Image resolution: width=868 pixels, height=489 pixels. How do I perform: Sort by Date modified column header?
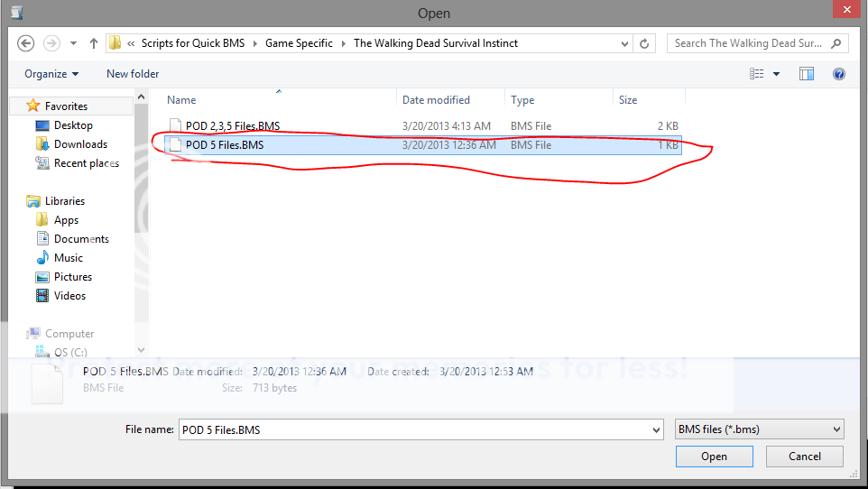pos(436,100)
